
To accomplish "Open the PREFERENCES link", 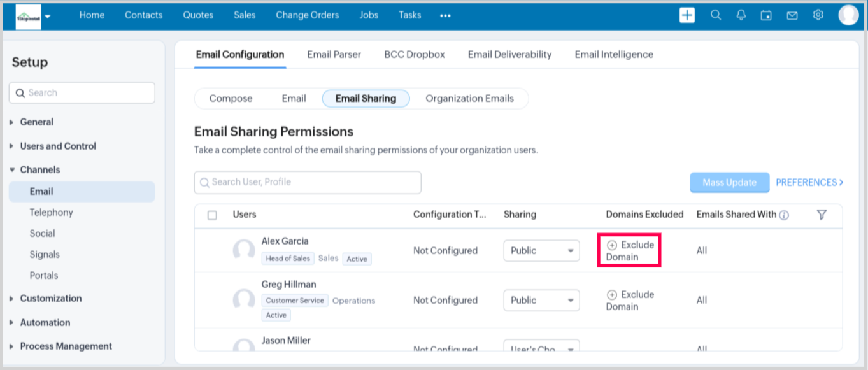I will (809, 183).
